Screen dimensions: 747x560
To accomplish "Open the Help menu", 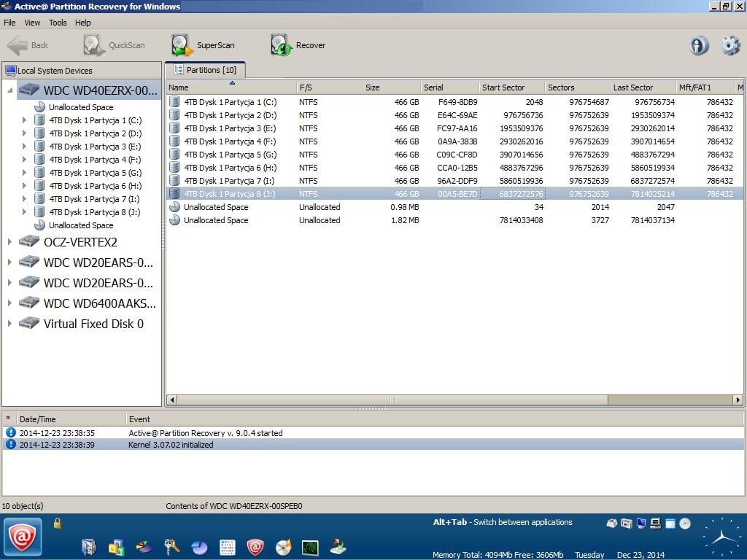I will click(x=83, y=23).
